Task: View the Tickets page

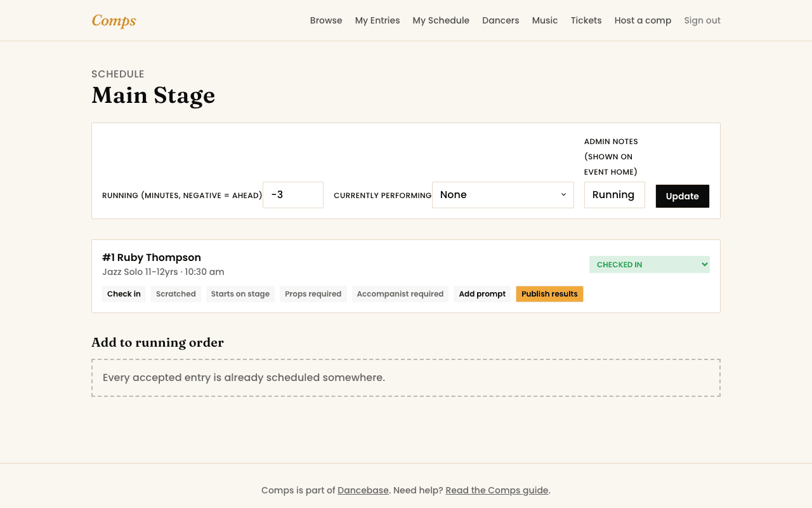Action: pyautogui.click(x=586, y=20)
